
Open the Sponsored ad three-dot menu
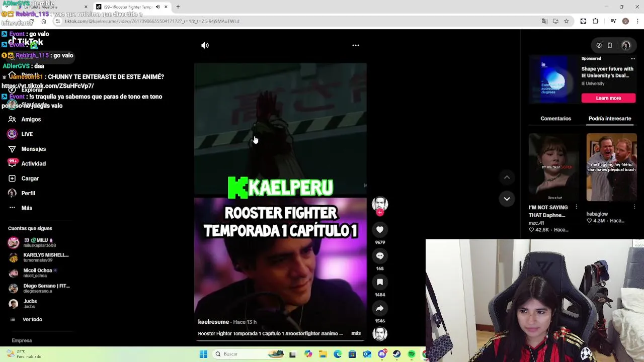point(633,58)
